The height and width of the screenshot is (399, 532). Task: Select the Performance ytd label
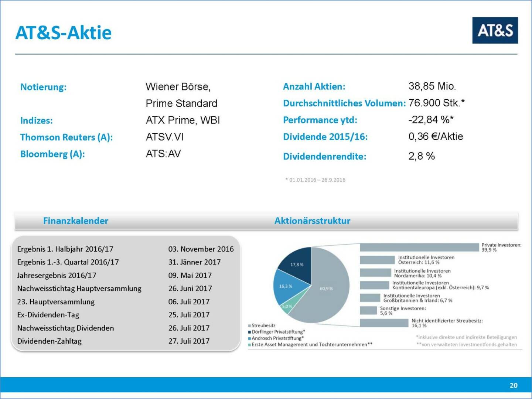320,120
